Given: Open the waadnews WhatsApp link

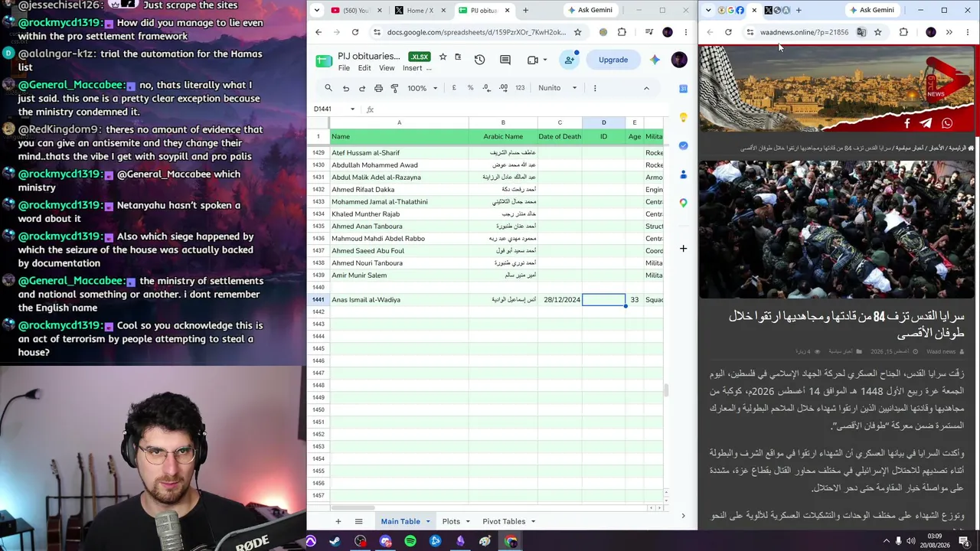Looking at the screenshot, I should (x=947, y=123).
